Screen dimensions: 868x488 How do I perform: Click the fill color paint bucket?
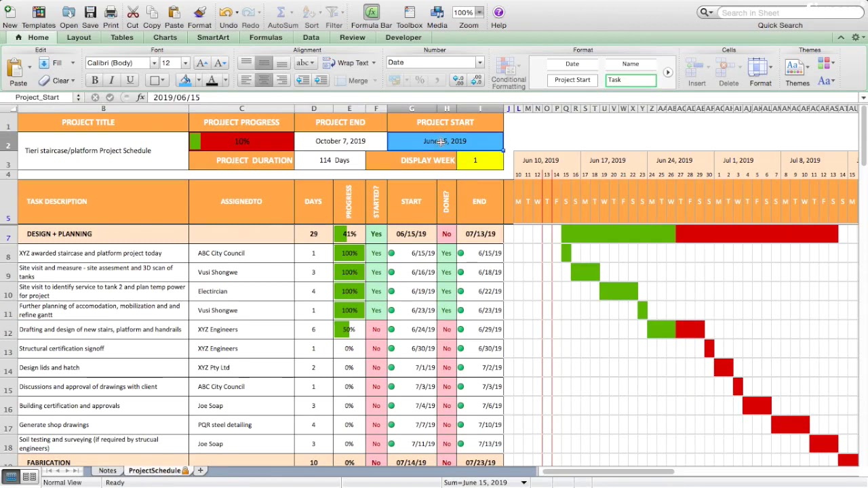click(184, 80)
